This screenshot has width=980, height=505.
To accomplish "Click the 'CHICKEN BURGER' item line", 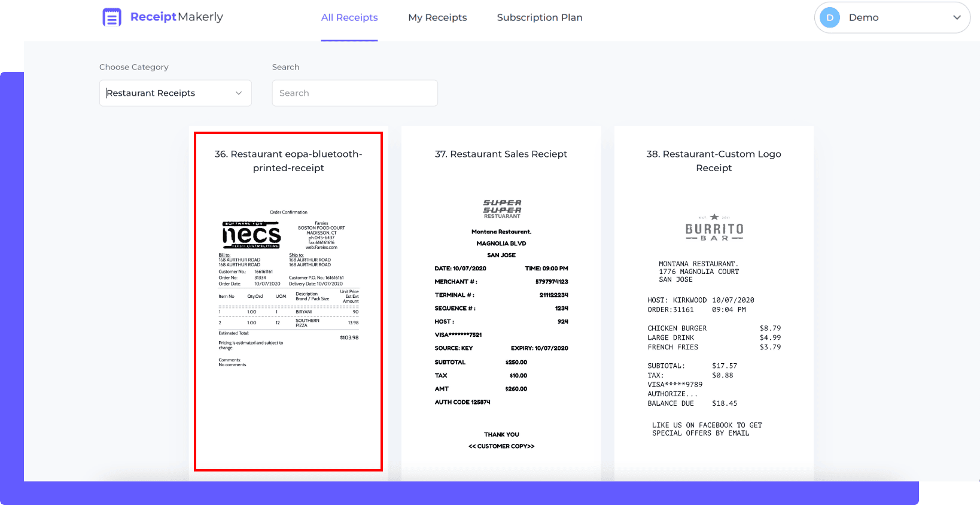I will click(x=714, y=328).
